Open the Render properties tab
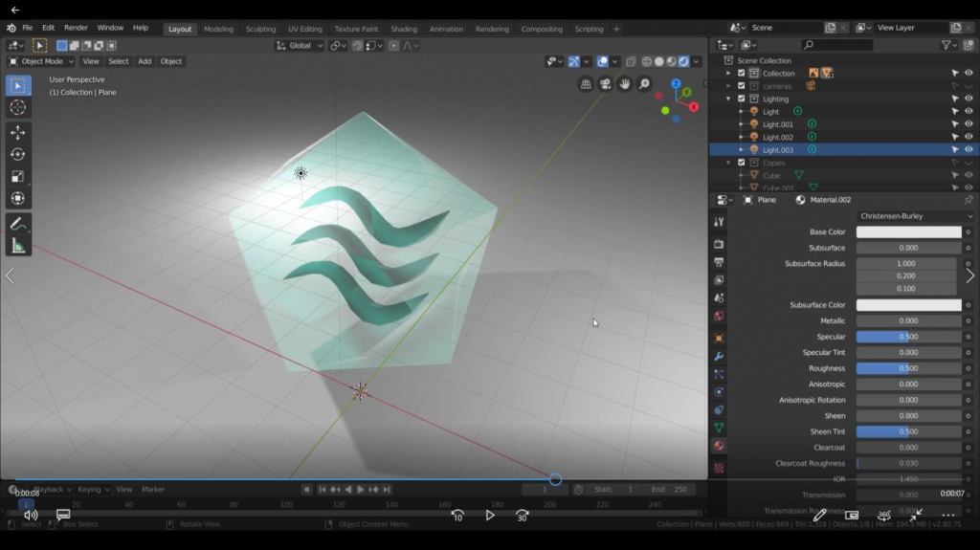This screenshot has width=980, height=550. (x=719, y=244)
